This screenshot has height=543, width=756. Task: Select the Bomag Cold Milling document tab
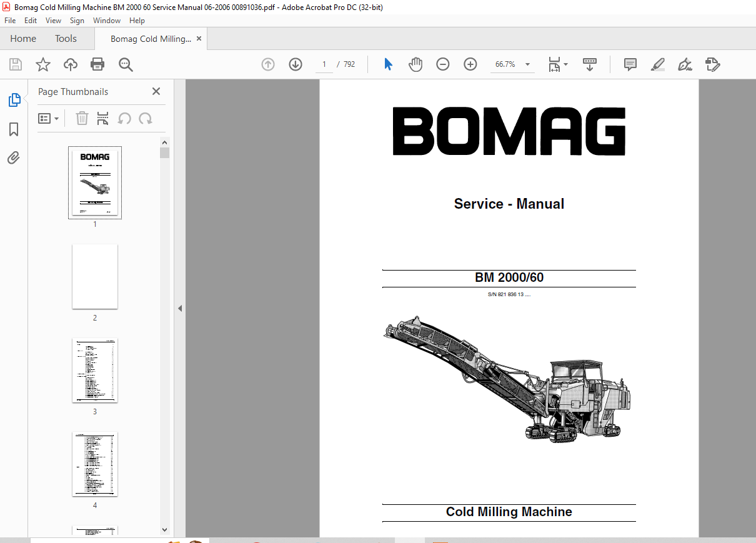click(151, 39)
